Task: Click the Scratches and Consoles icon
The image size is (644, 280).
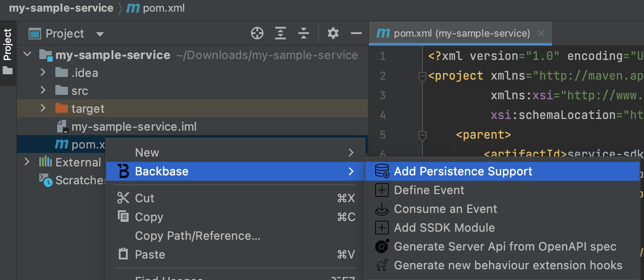Action: coord(46,180)
